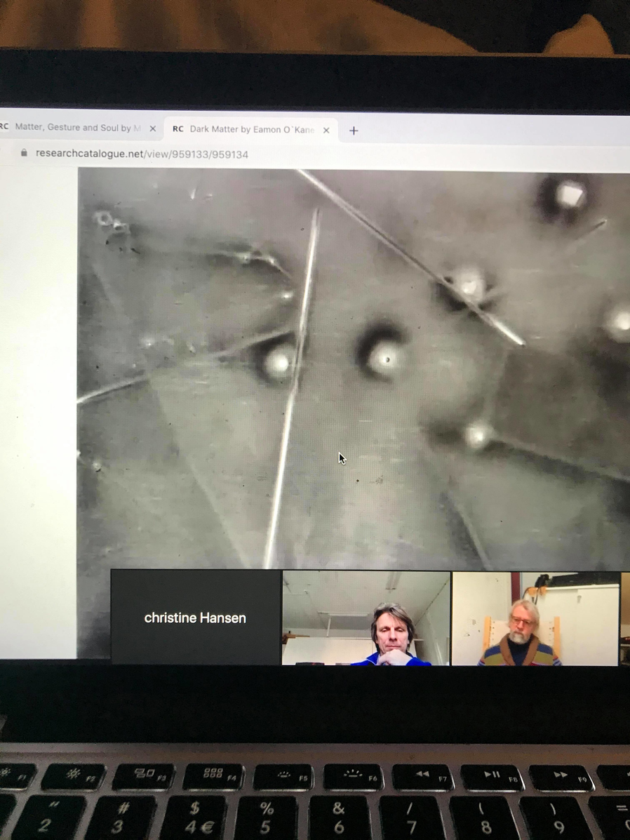
Task: Click the diagonal needle line in upper artwork
Action: pos(414,260)
